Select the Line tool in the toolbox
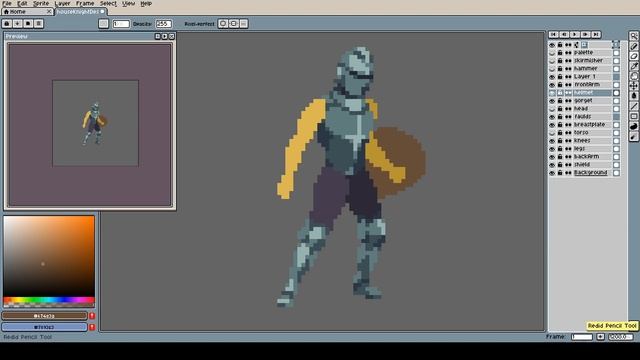The height and width of the screenshot is (360, 640). (633, 106)
